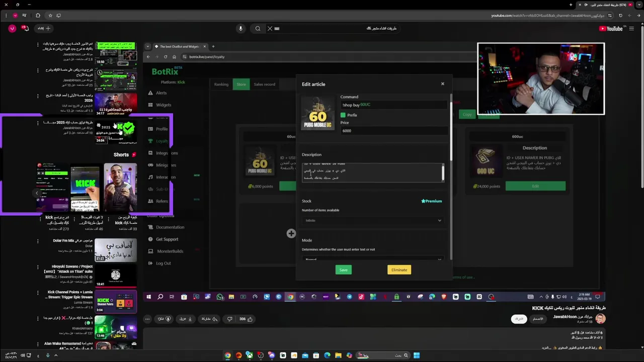This screenshot has height=362, width=644.
Task: Open MonsterBuilds in BotRix sidebar
Action: [166, 251]
